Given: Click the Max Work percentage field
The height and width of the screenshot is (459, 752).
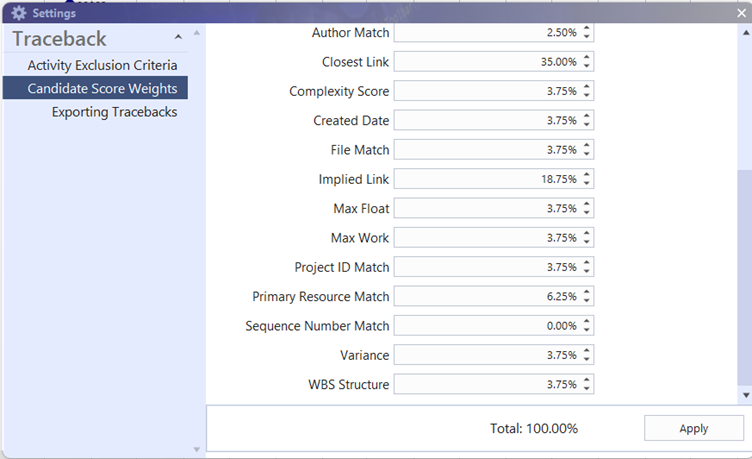Looking at the screenshot, I should (x=486, y=238).
